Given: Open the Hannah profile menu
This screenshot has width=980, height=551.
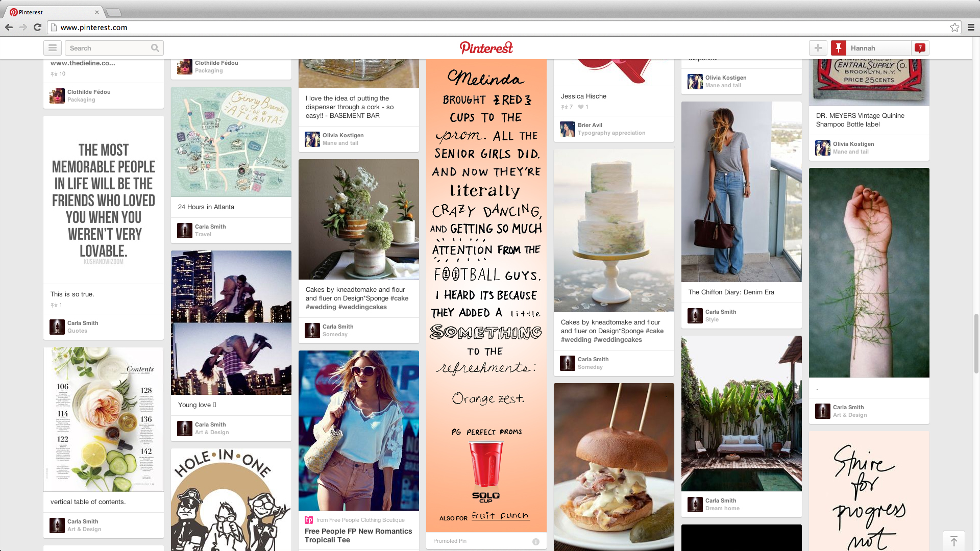Looking at the screenshot, I should click(x=878, y=48).
